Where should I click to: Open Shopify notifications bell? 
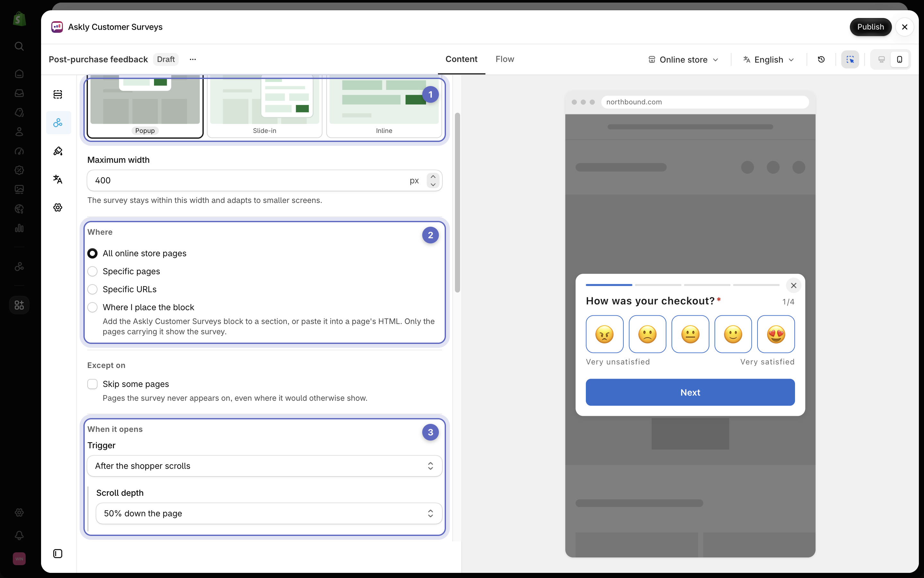19,536
